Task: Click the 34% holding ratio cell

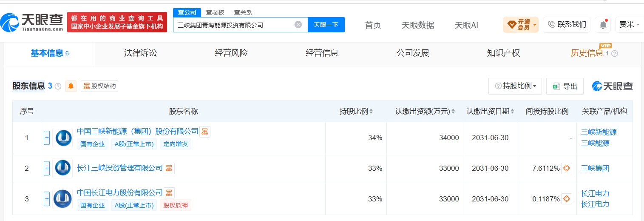Action: (x=356, y=138)
